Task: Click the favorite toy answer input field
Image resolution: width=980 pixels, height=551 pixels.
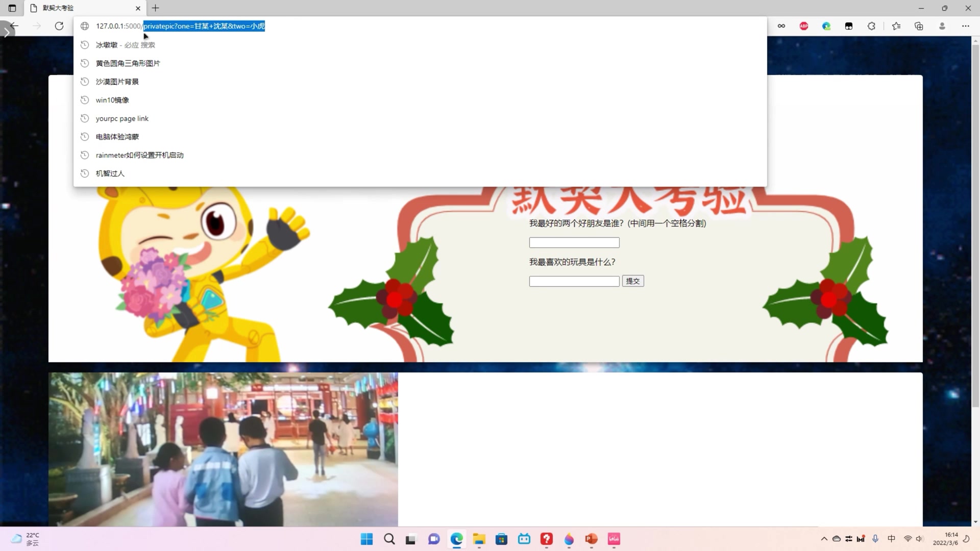Action: 574,282
